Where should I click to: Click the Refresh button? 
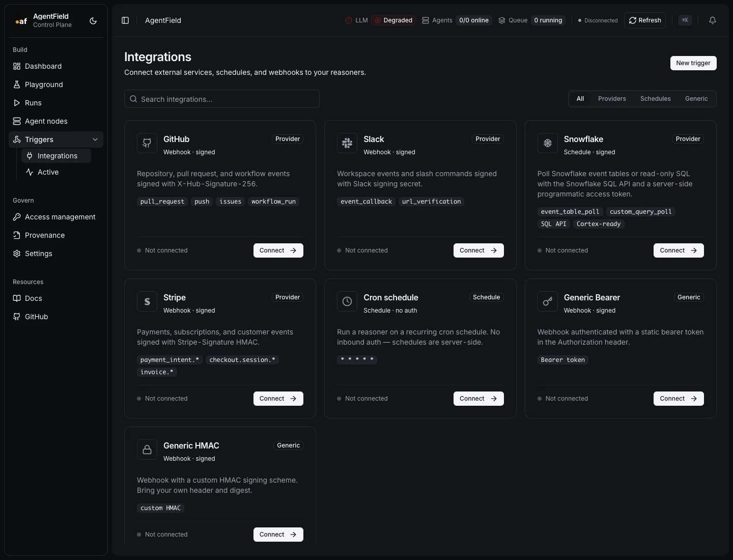tap(645, 20)
